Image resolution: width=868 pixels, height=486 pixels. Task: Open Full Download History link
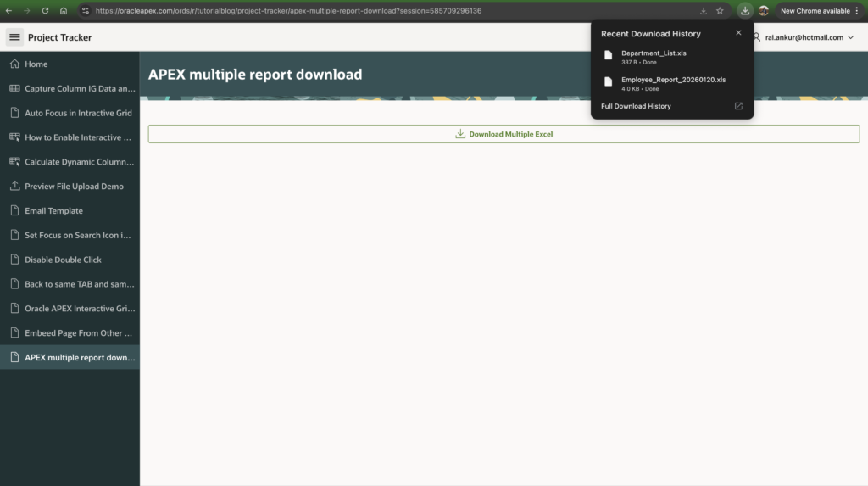(636, 106)
